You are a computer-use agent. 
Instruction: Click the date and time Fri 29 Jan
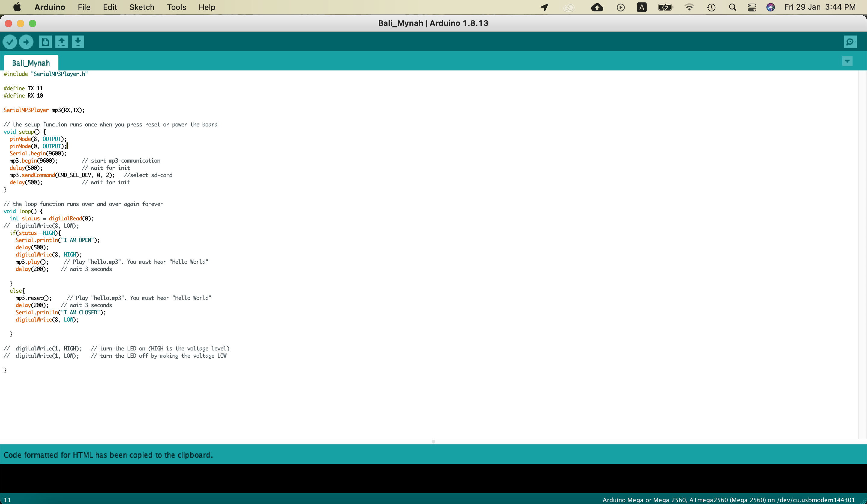[x=820, y=7]
